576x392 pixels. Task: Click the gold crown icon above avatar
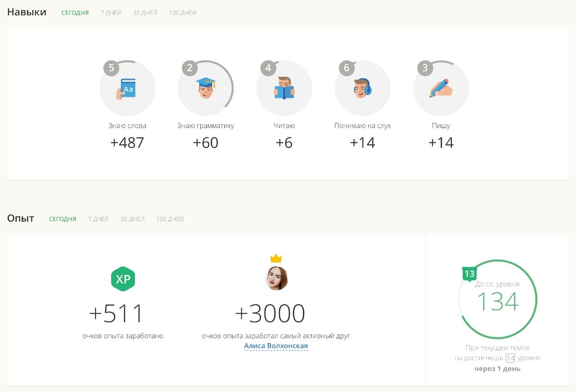coord(276,259)
